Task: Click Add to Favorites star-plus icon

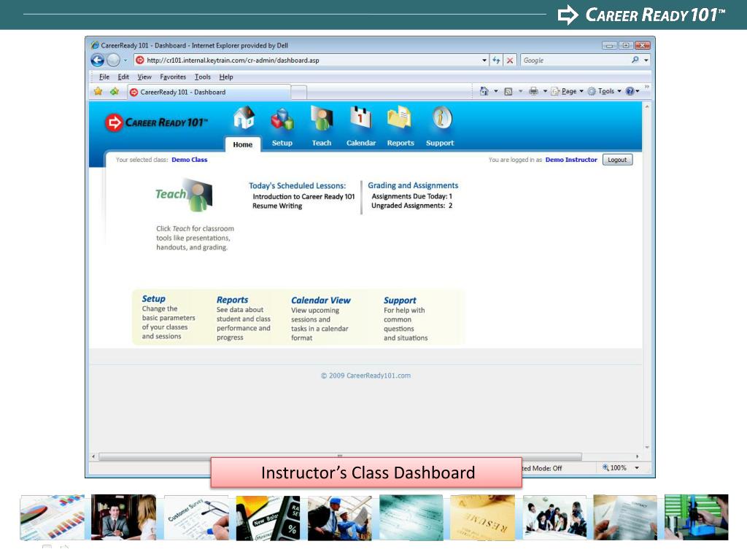Action: (115, 91)
